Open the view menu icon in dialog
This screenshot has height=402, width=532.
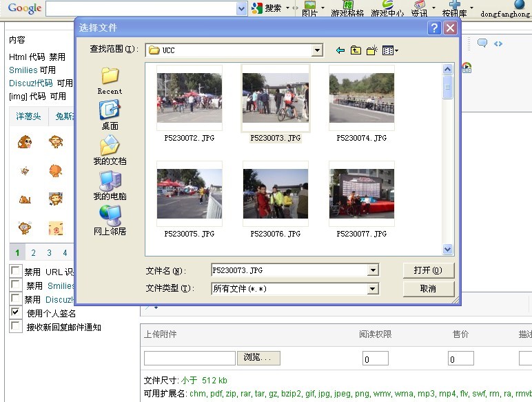click(390, 50)
